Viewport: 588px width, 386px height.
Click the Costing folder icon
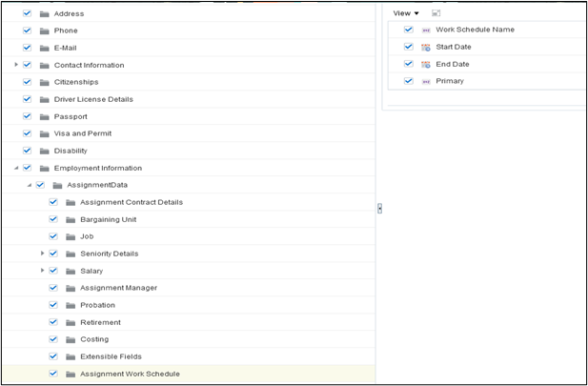coord(71,339)
